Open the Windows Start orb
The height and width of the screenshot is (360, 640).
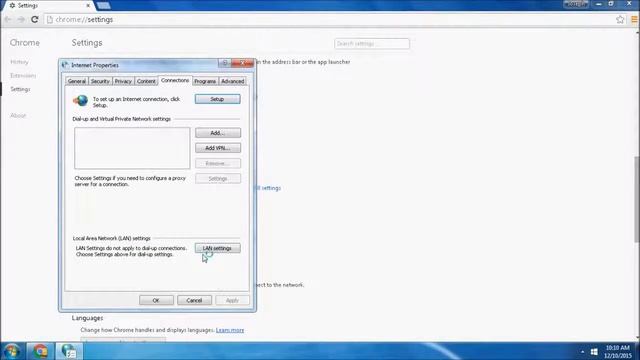tap(11, 351)
